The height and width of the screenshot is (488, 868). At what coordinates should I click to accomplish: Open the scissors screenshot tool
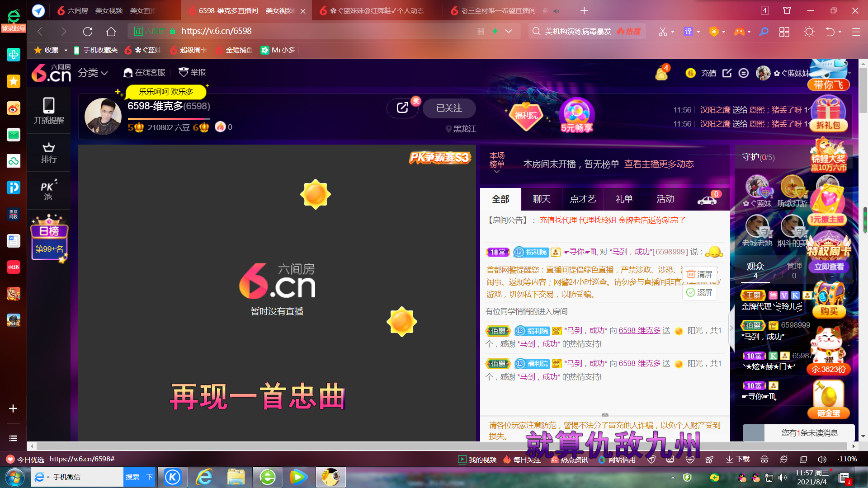coord(663,32)
